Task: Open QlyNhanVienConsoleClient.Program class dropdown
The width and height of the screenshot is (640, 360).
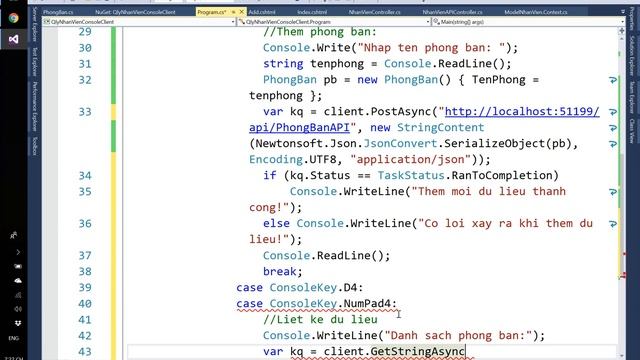Action: coord(334,22)
